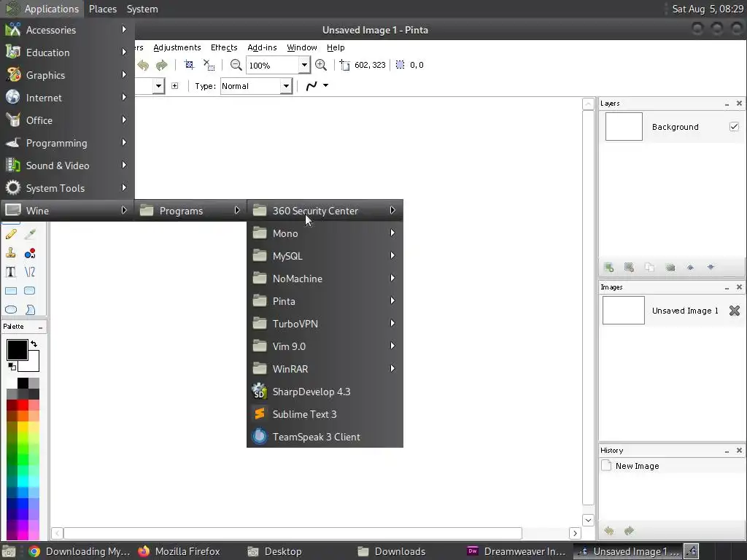This screenshot has width=747, height=560.
Task: Launch SharpDevelop 4.3 from the menu
Action: (325, 392)
